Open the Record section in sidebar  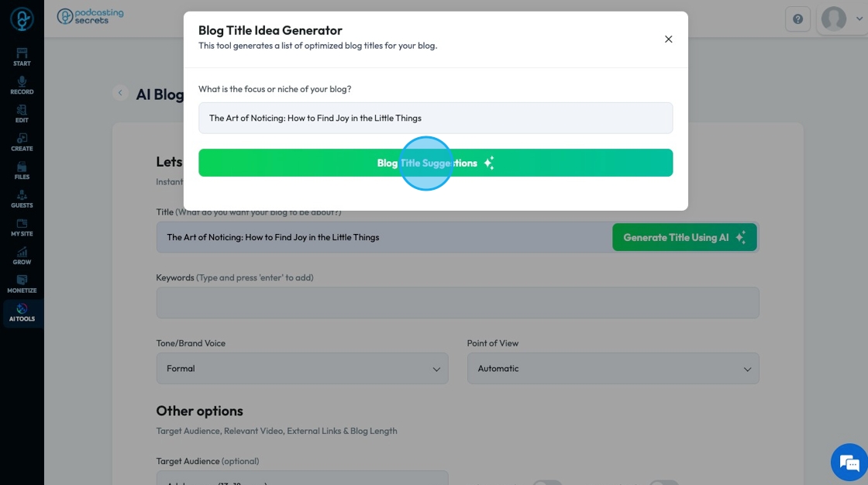tap(22, 85)
